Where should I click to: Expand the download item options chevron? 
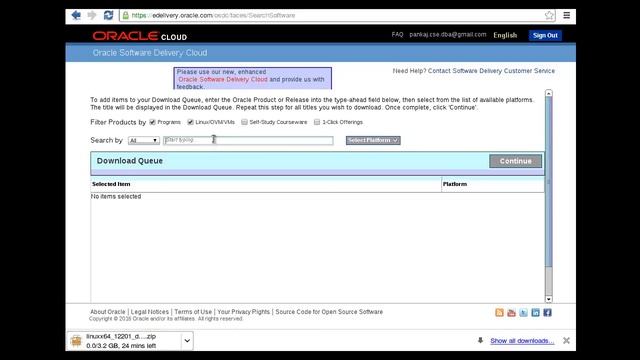[x=187, y=340]
